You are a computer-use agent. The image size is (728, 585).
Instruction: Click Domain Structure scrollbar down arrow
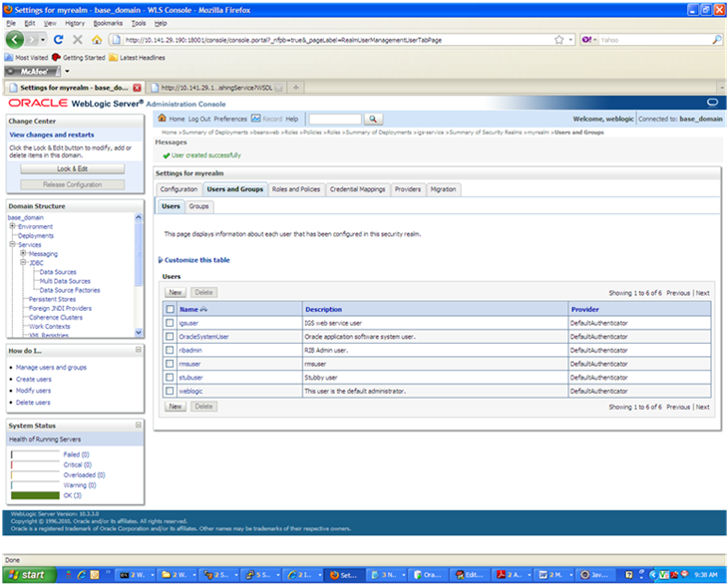[139, 332]
